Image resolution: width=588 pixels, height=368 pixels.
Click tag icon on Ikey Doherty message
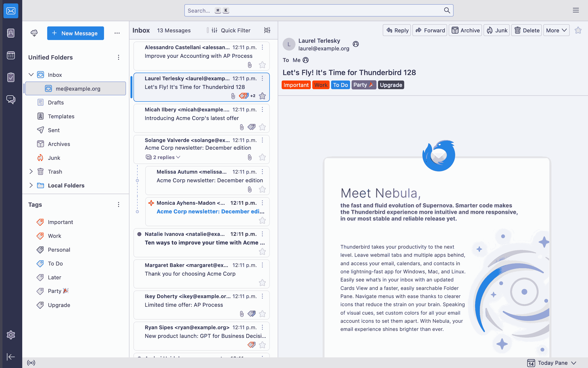coord(252,314)
